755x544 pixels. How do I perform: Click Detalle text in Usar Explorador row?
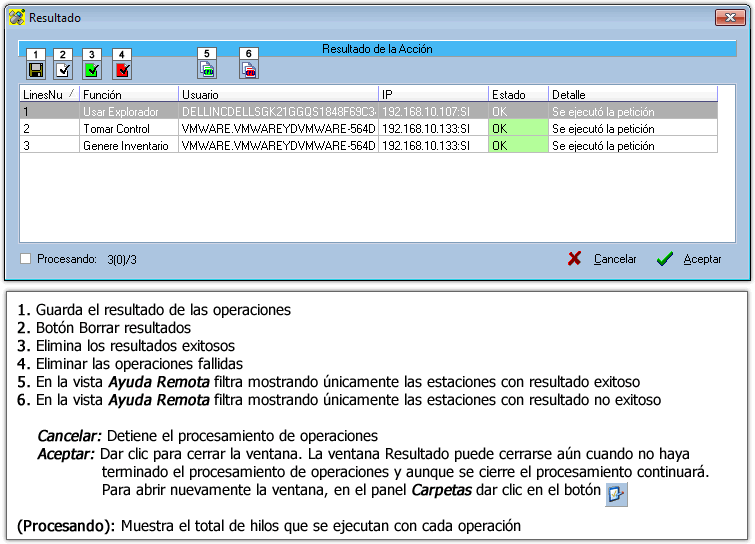[603, 112]
